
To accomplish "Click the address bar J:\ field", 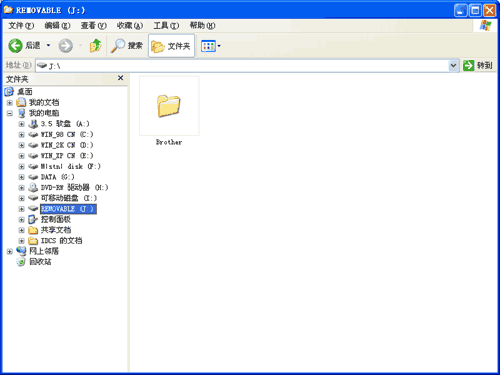I will (x=242, y=66).
